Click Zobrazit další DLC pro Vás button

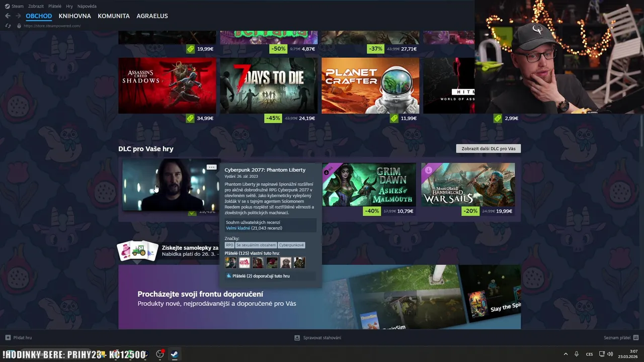coord(489,149)
